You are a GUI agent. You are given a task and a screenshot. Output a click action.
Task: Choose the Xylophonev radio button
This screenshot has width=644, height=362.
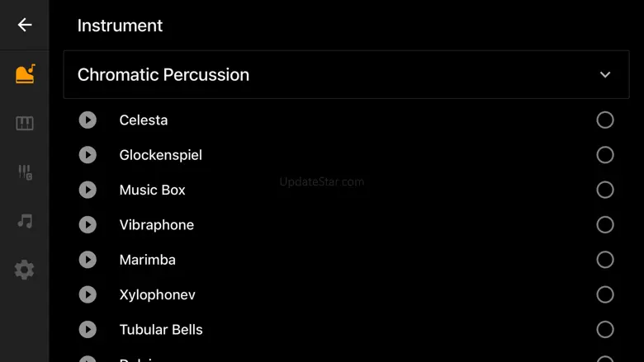(605, 294)
